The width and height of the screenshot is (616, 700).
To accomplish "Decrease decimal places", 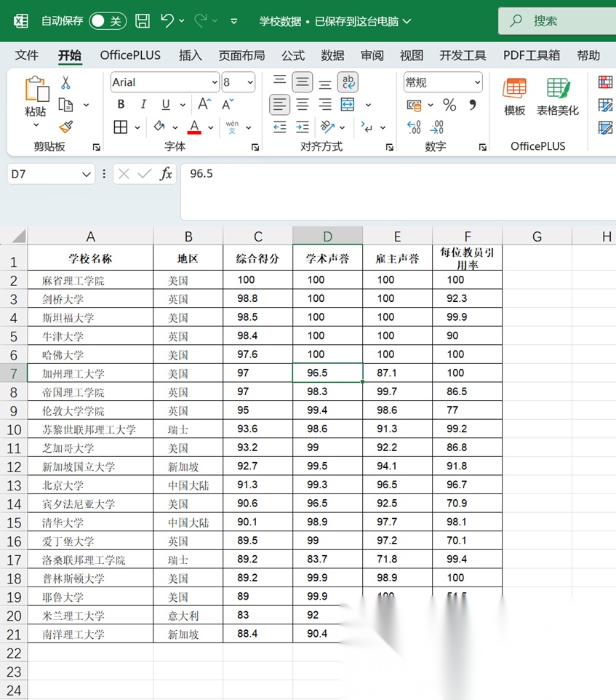I will 436,127.
